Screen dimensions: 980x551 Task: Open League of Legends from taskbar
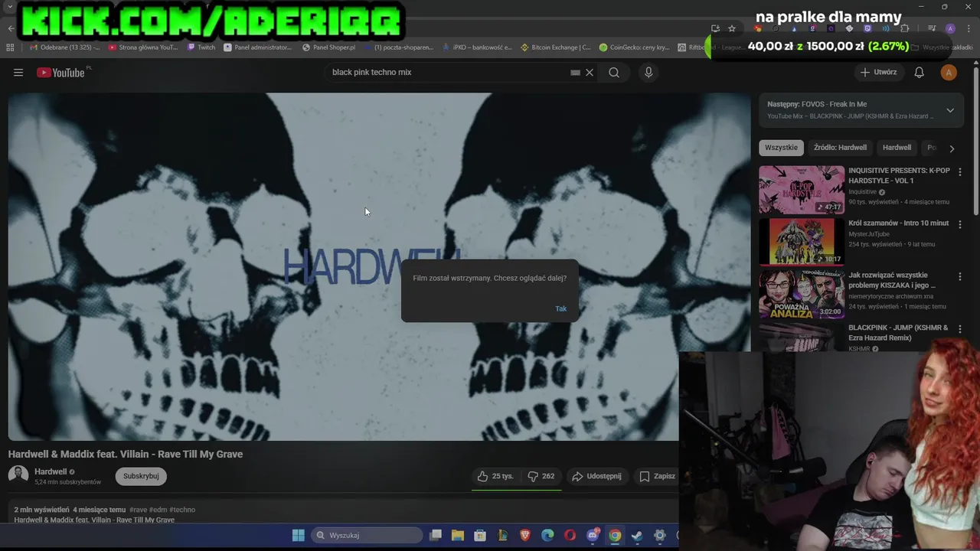(502, 535)
